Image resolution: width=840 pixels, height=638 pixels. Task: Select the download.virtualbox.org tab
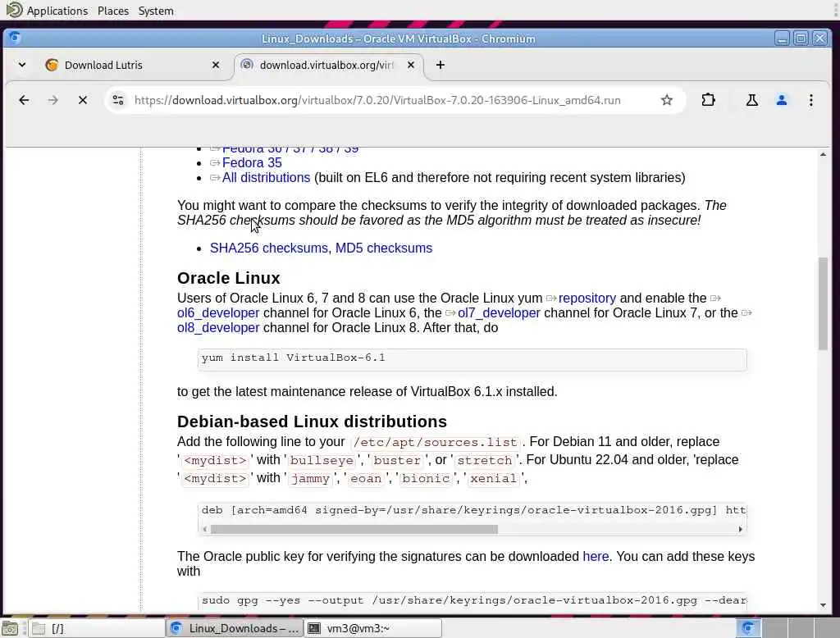pyautogui.click(x=329, y=65)
